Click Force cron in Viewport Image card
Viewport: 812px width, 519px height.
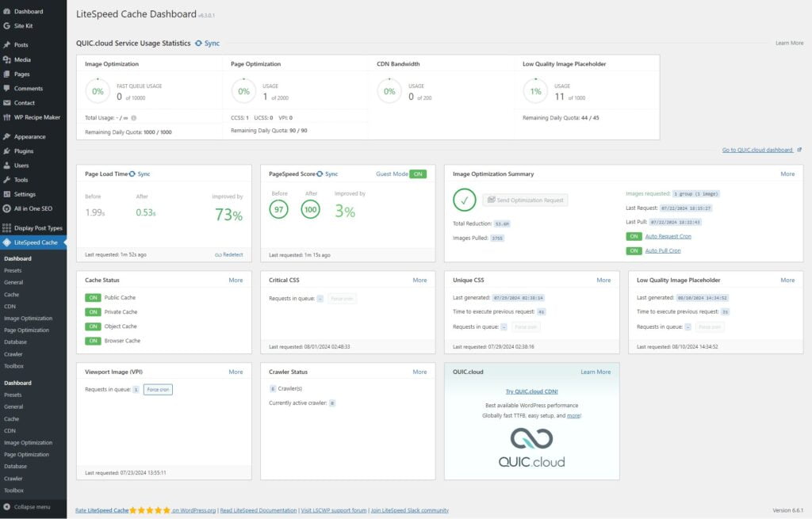158,390
